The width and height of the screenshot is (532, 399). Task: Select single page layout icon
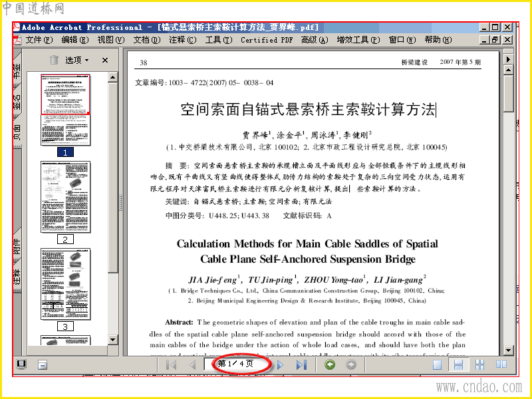click(x=438, y=364)
